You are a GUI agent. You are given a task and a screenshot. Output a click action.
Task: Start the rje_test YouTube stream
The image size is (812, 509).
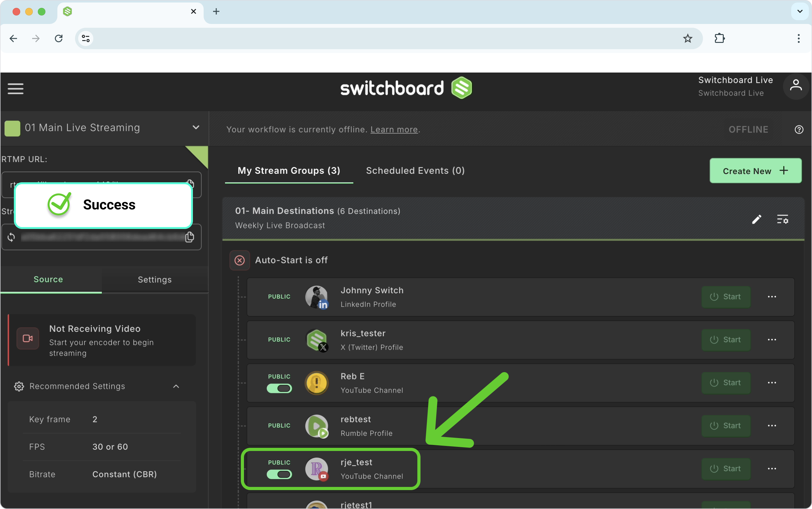tap(726, 469)
